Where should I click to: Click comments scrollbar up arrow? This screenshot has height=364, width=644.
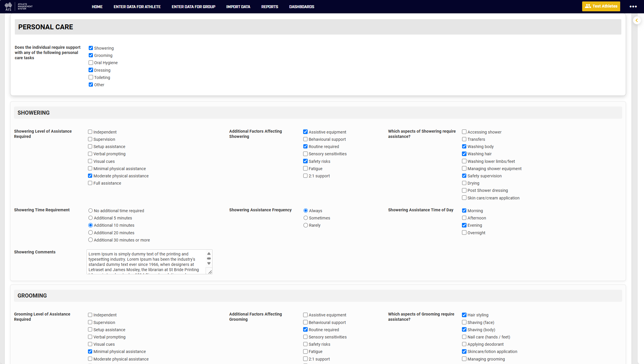pos(209,254)
